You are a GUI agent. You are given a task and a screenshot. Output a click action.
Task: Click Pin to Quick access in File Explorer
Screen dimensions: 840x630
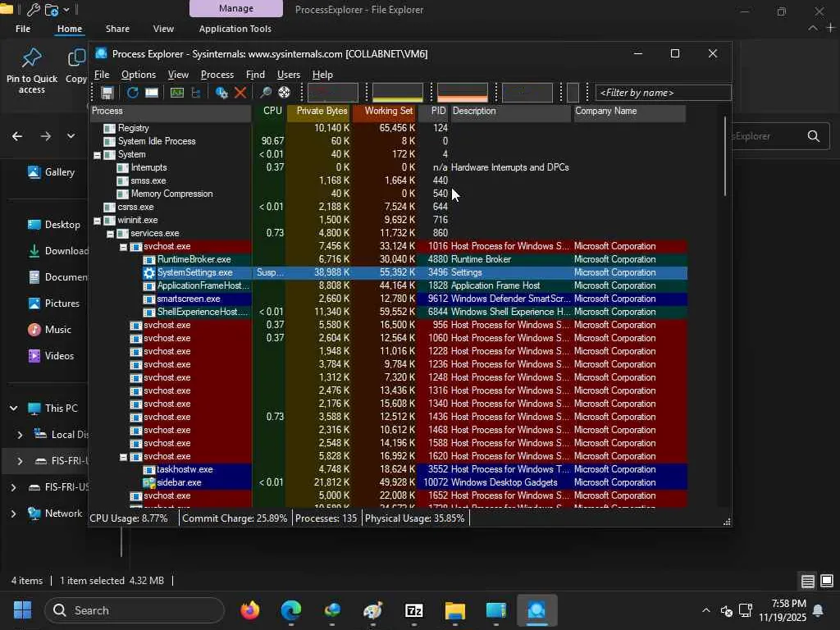32,71
